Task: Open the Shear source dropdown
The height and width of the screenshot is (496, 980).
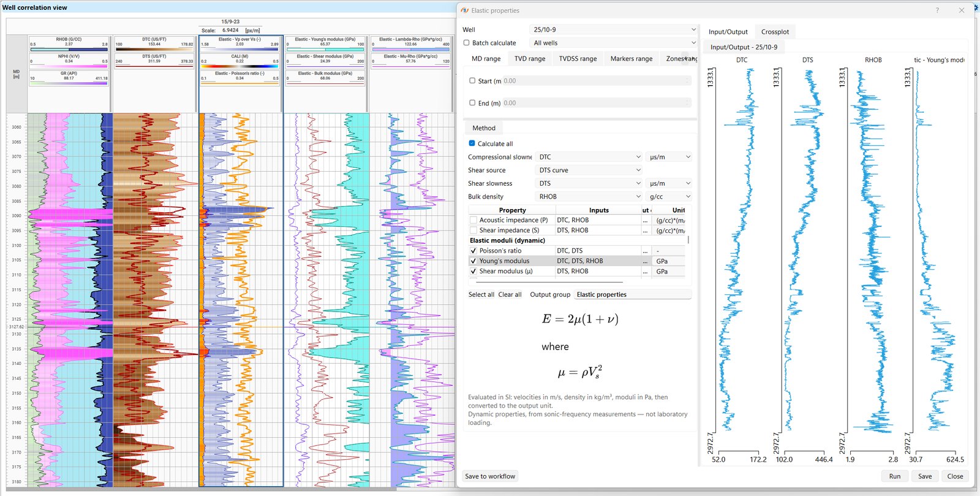Action: [x=589, y=170]
